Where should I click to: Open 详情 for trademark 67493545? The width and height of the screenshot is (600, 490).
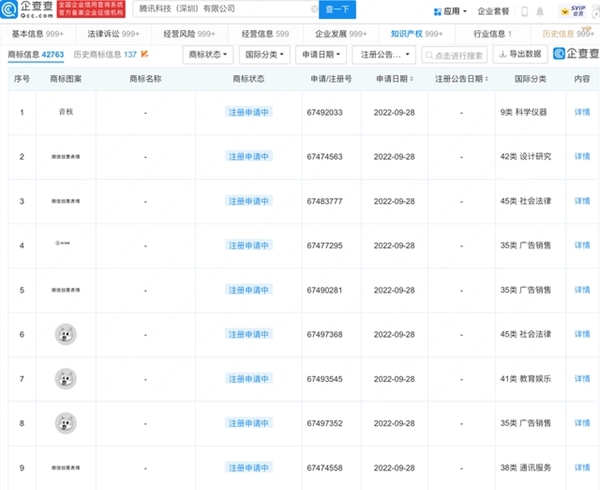point(582,379)
